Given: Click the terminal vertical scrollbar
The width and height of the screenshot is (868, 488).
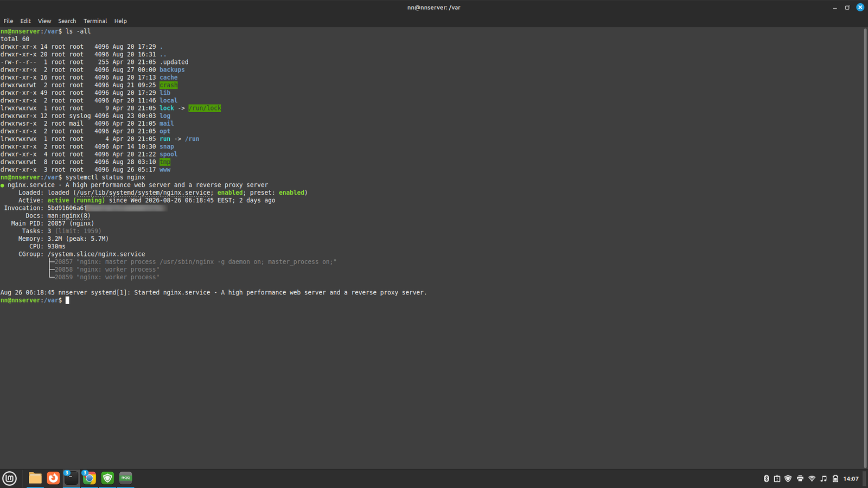Looking at the screenshot, I should [865, 248].
